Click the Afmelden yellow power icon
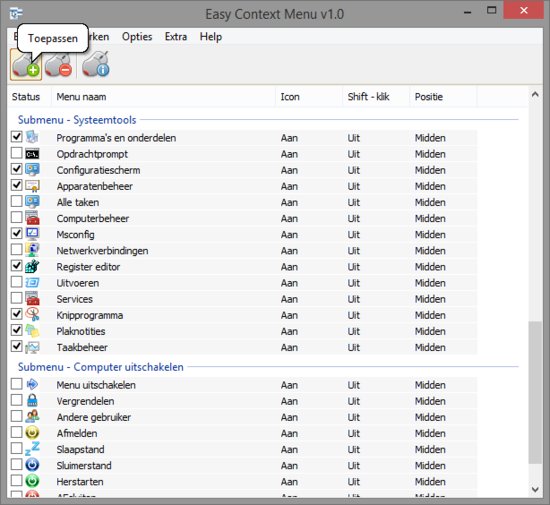 32,433
